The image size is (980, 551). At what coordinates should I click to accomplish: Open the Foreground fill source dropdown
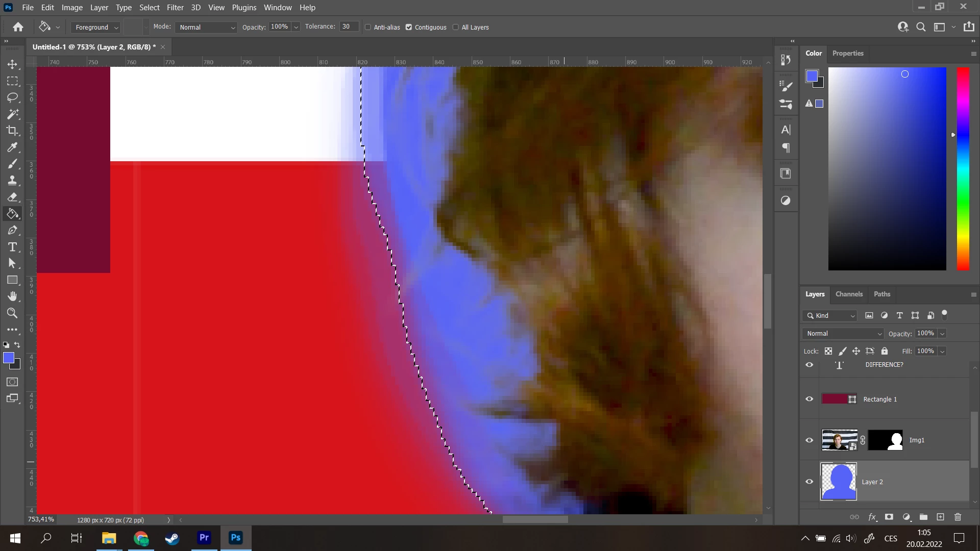95,27
